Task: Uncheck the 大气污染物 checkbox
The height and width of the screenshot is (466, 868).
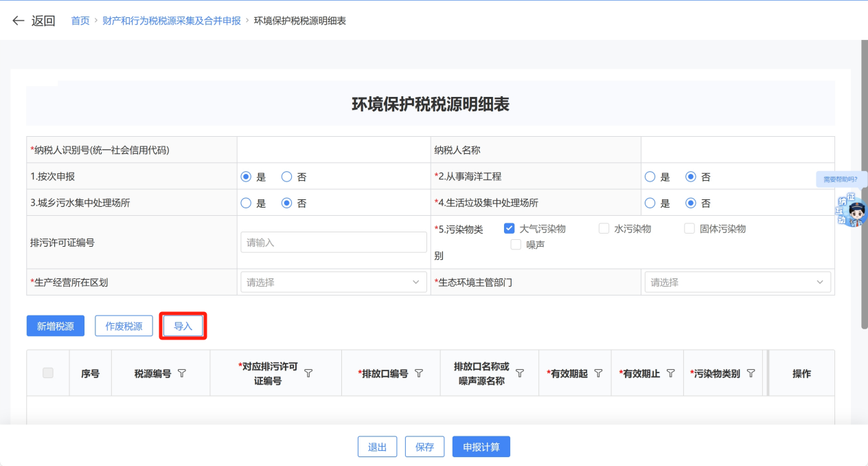Action: click(509, 229)
